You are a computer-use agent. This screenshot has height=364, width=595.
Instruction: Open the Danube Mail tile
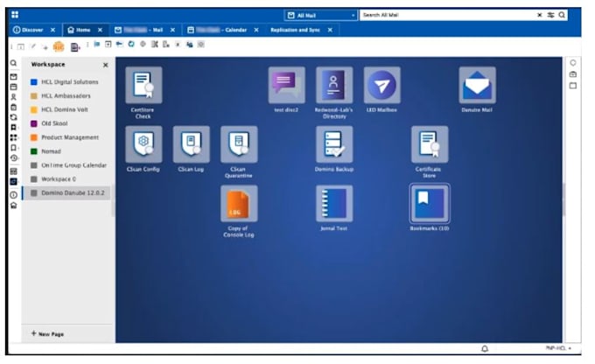point(477,86)
